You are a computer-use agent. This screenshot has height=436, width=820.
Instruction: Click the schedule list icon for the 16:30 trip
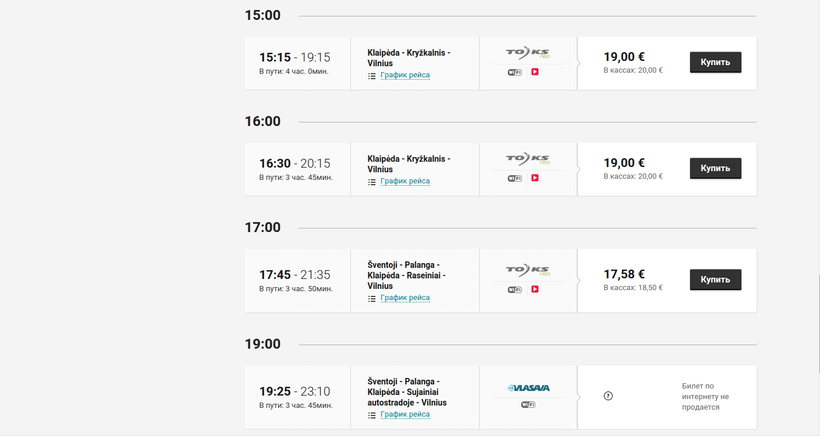point(372,182)
